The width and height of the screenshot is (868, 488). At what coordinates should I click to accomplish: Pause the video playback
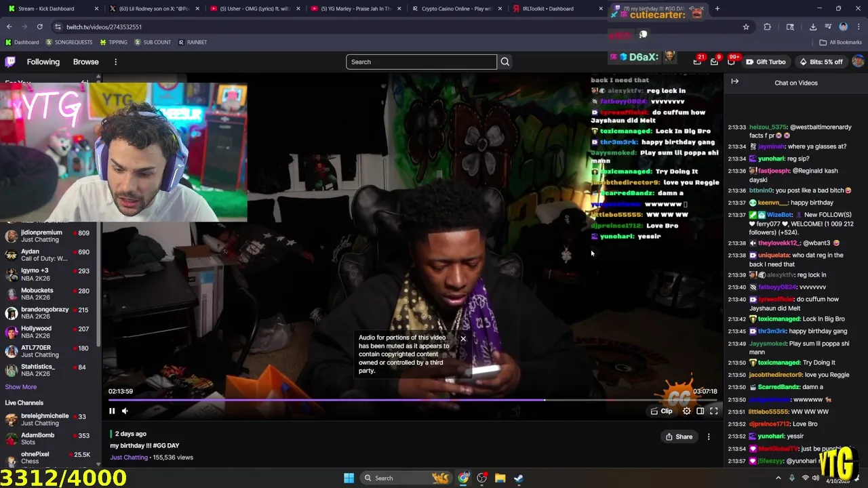click(112, 411)
